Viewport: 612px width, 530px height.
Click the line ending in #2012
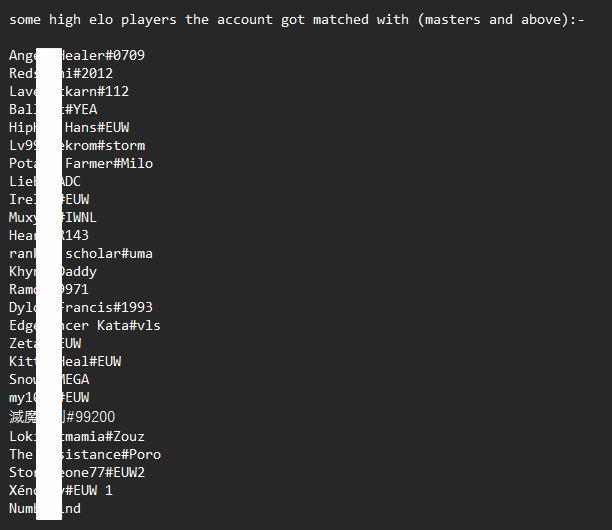(x=61, y=73)
